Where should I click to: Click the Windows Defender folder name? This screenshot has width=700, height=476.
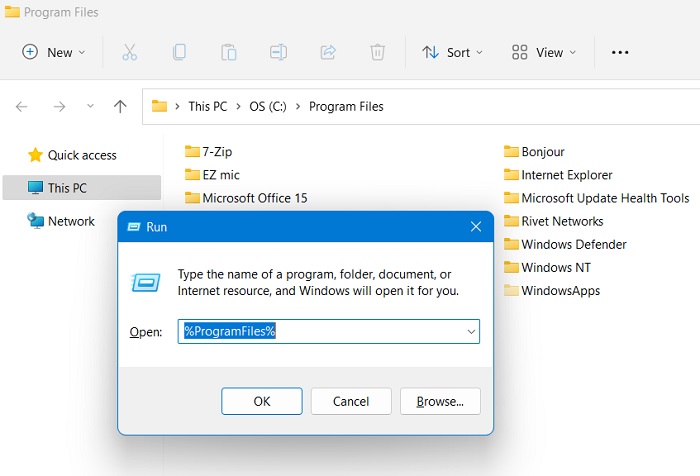[x=574, y=244]
